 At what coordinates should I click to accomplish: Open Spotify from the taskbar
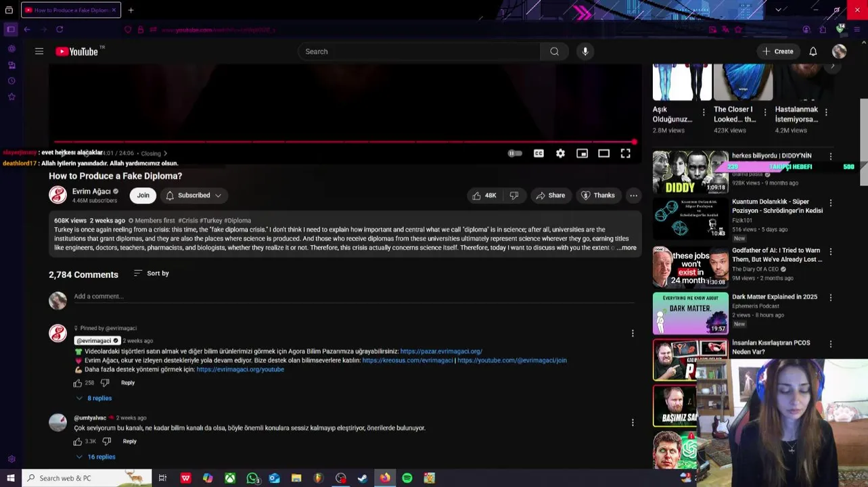(407, 478)
